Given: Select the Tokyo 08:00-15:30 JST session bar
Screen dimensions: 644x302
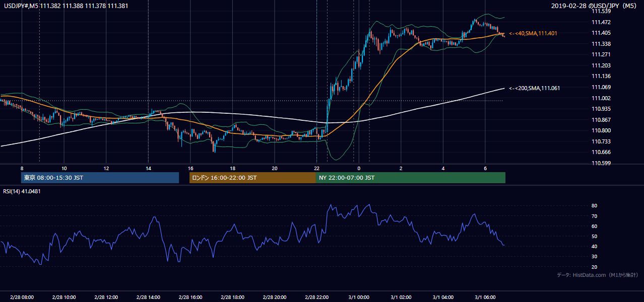Looking at the screenshot, I should (x=100, y=178).
